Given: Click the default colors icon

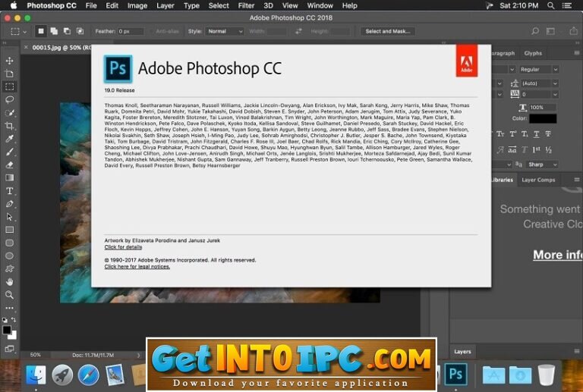Looking at the screenshot, I should coord(5,320).
